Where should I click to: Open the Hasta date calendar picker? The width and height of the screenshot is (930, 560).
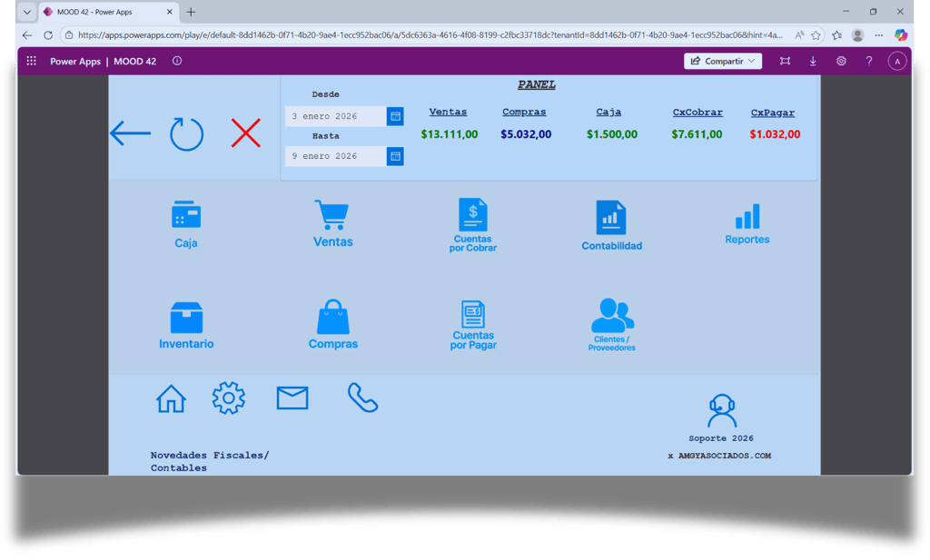pyautogui.click(x=395, y=156)
